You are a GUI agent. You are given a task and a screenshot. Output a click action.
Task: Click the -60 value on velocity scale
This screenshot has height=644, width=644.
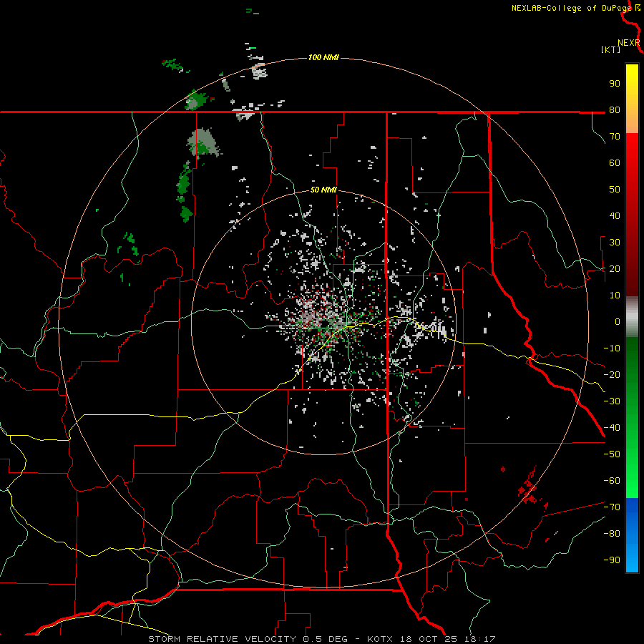point(612,481)
